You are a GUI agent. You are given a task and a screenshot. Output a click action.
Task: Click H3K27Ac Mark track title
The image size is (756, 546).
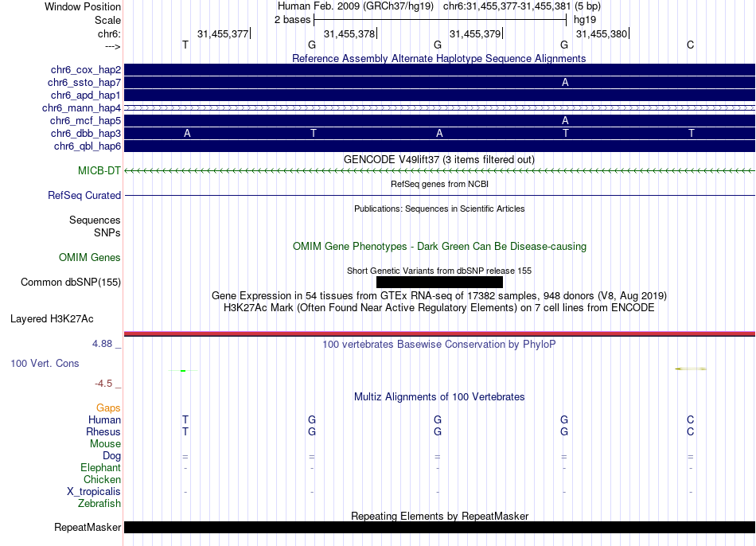(439, 308)
